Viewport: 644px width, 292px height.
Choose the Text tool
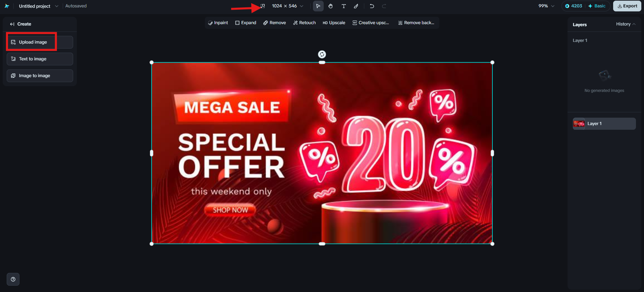tap(344, 6)
